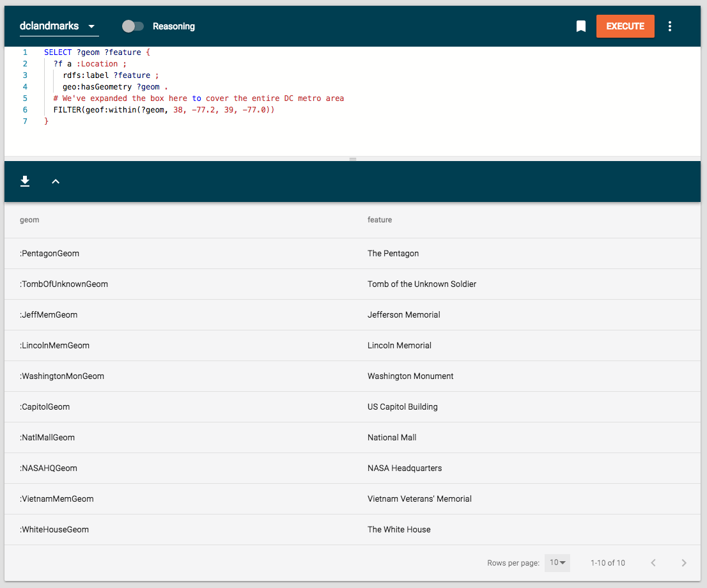This screenshot has height=588, width=707.
Task: Select the :NatlMallGeom cell
Action: [47, 437]
